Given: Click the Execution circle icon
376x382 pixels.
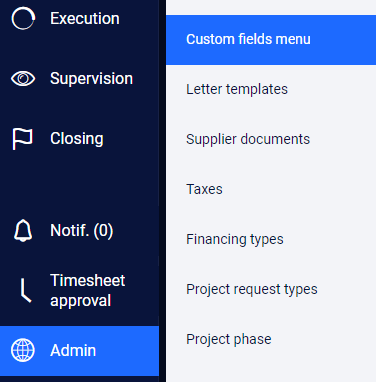Looking at the screenshot, I should pos(23,18).
